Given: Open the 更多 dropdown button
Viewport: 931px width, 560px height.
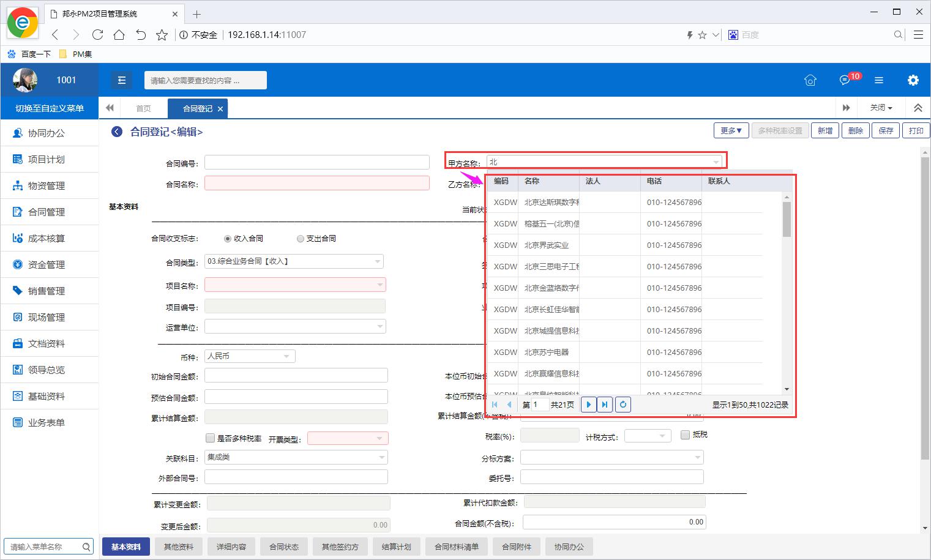Looking at the screenshot, I should (731, 130).
